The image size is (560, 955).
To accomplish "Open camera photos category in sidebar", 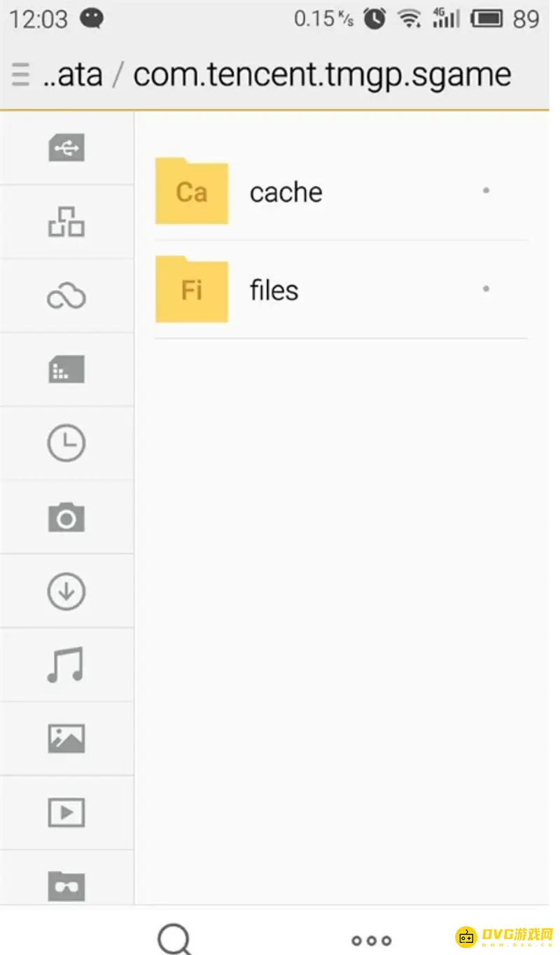I will coord(66,517).
